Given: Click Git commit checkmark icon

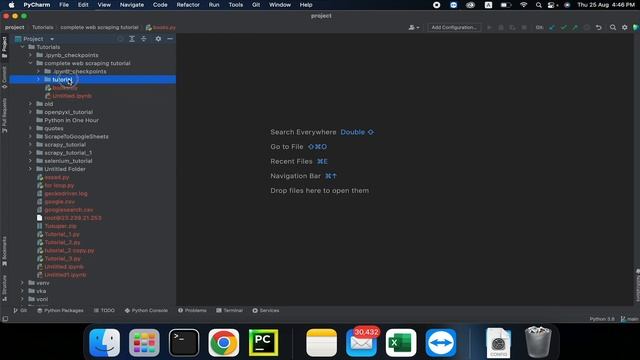Looking at the screenshot, I should [x=564, y=27].
